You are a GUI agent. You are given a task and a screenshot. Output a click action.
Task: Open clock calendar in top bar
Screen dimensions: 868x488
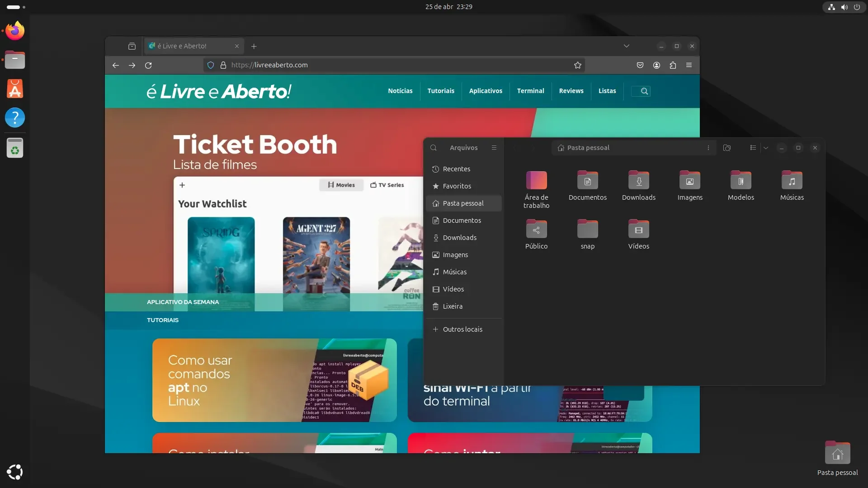pos(449,7)
